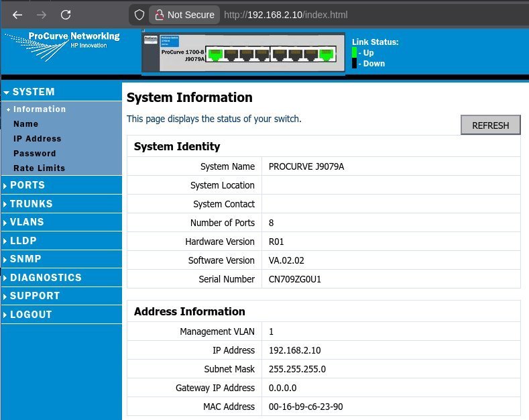
Task: Open the Rate Limits submenu item
Action: coord(39,168)
